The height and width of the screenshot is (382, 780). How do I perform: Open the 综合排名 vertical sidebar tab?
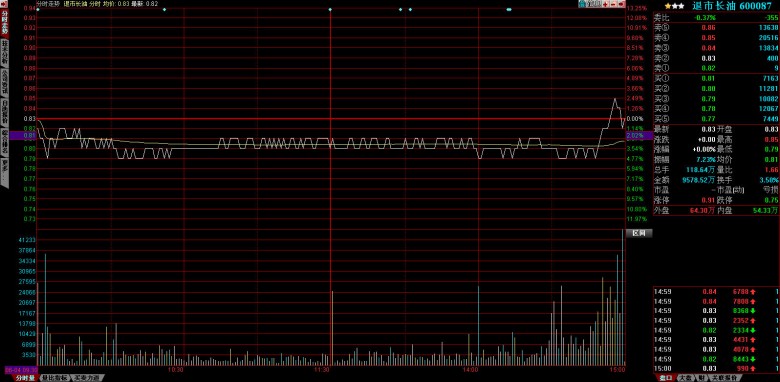click(x=4, y=141)
